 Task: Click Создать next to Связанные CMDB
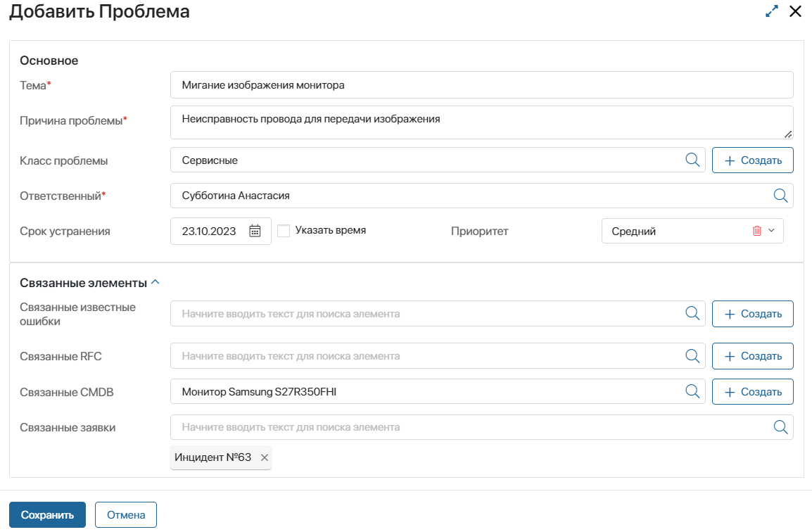point(752,392)
